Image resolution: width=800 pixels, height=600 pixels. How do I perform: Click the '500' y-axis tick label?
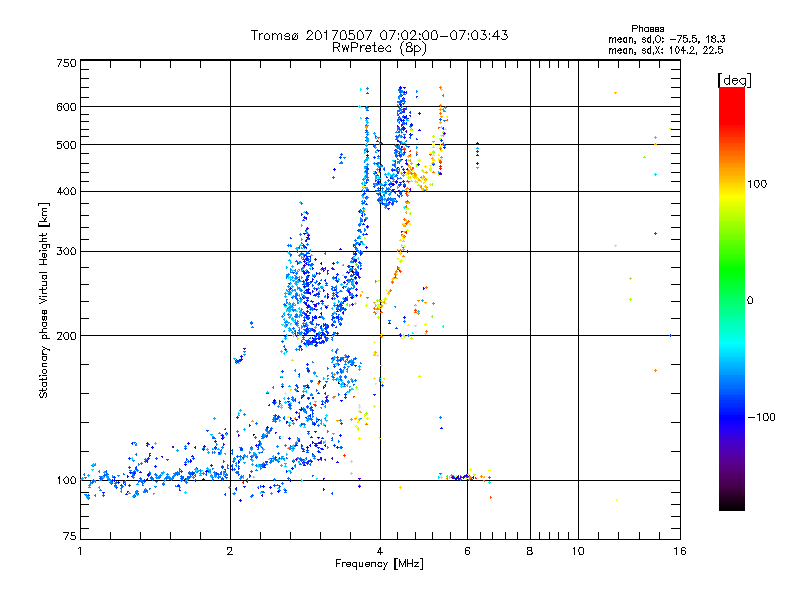tap(66, 145)
